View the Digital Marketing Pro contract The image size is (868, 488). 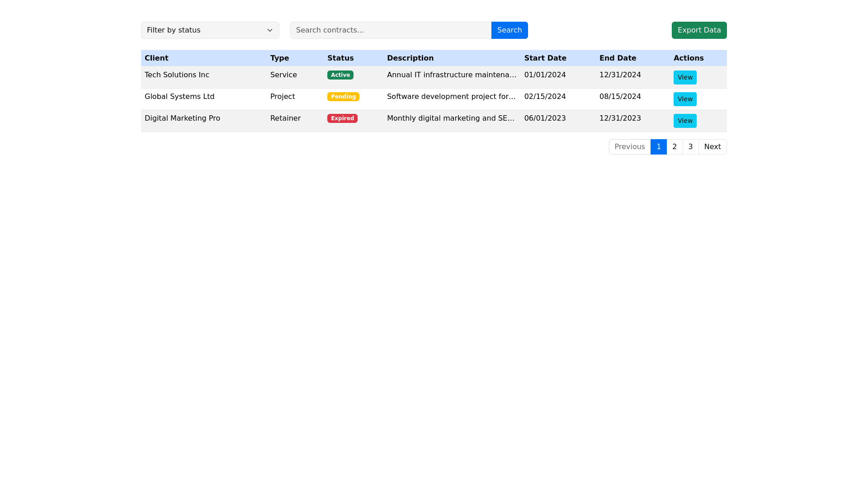click(684, 121)
